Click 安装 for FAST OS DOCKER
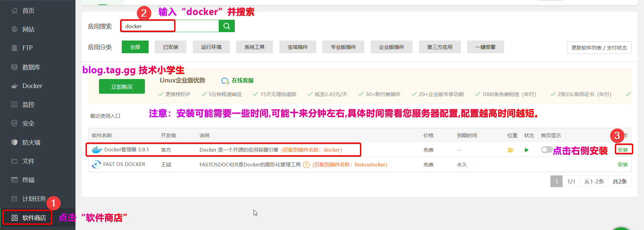 click(x=623, y=165)
